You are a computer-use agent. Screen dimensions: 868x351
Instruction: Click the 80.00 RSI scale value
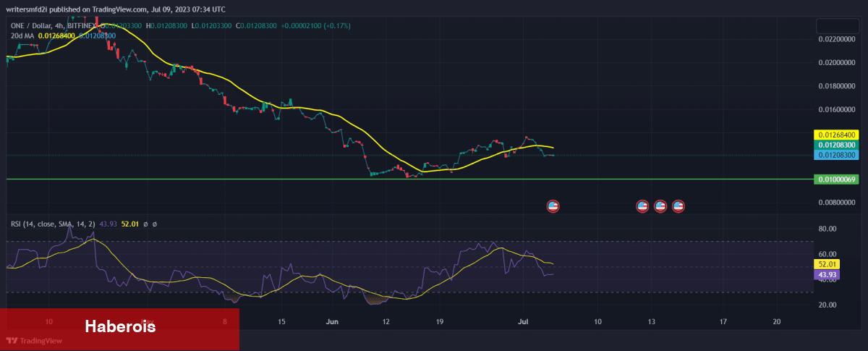827,229
